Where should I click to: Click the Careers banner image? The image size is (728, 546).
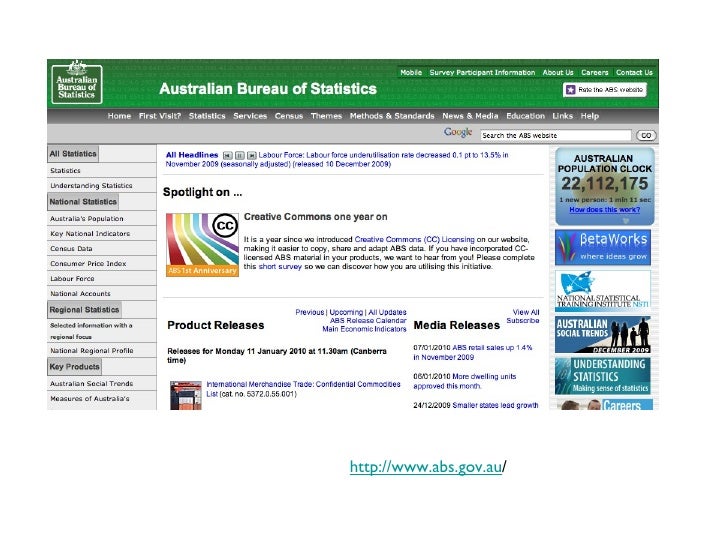(603, 404)
